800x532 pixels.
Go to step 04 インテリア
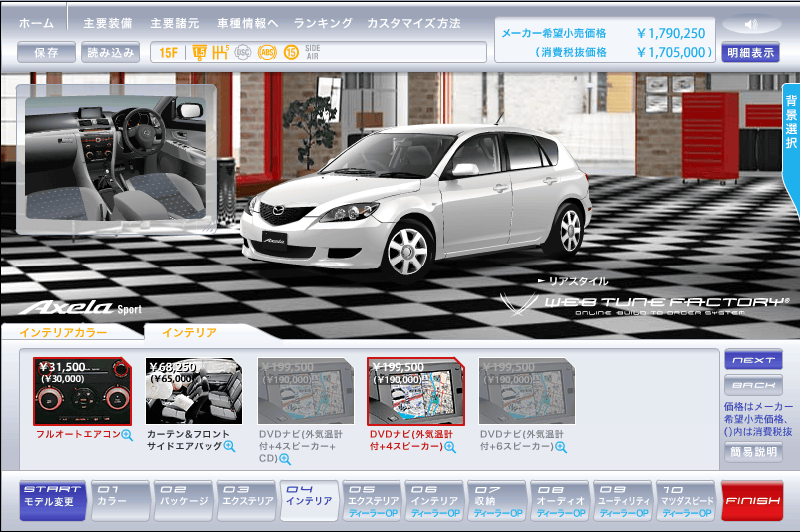(309, 501)
